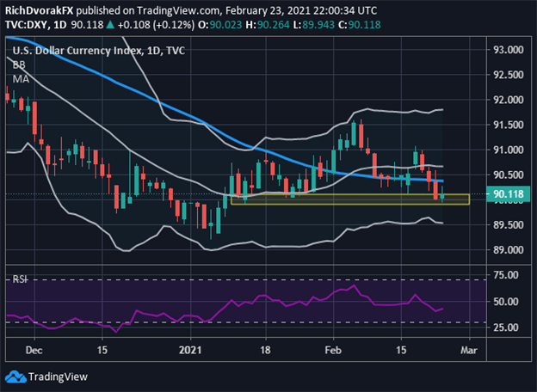Click the 89.000 price axis label
The height and width of the screenshot is (392, 537).
(509, 249)
